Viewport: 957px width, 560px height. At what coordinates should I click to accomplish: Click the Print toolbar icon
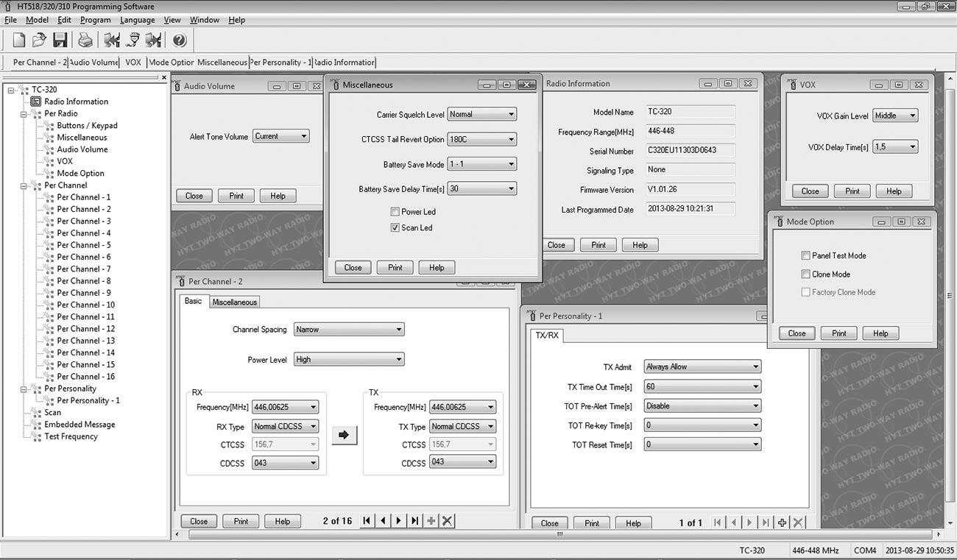85,40
